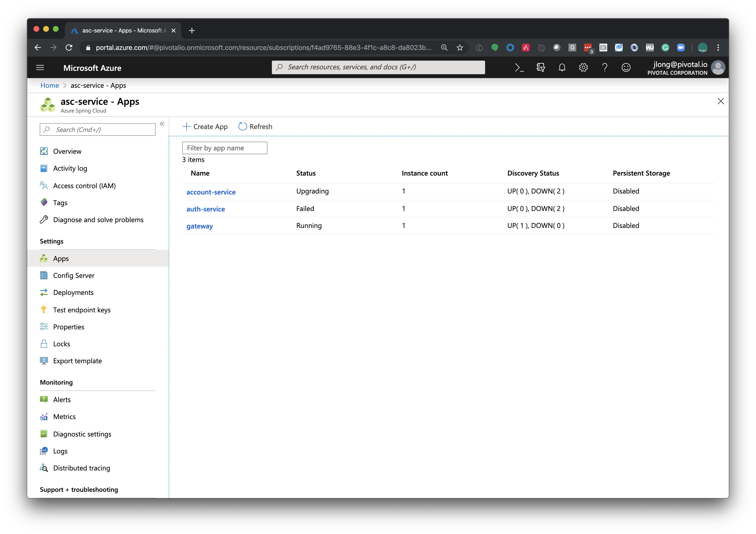The width and height of the screenshot is (756, 534).
Task: Go to Home via the breadcrumb
Action: point(50,85)
